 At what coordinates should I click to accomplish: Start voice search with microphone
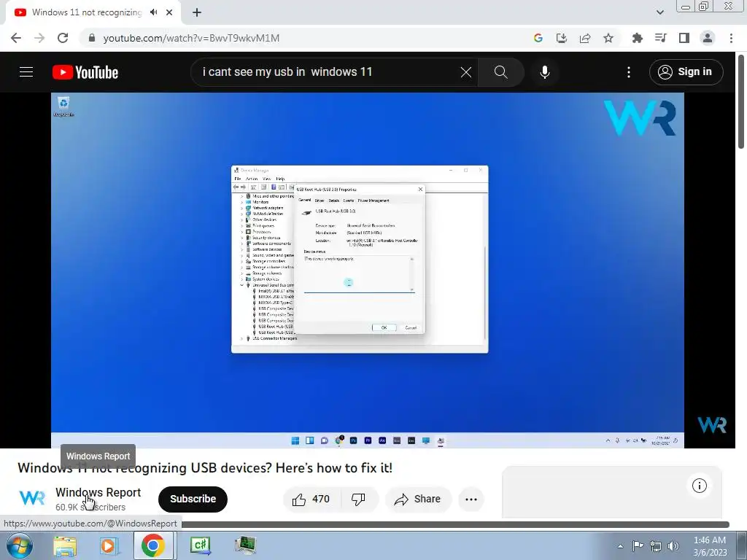[545, 72]
